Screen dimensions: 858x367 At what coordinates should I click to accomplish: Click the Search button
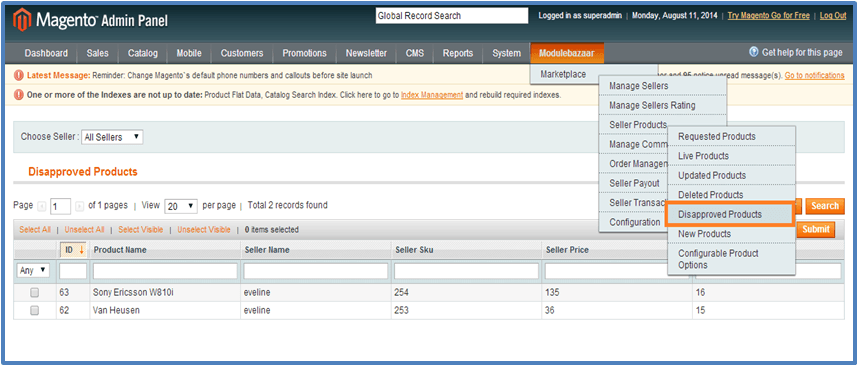click(x=825, y=206)
